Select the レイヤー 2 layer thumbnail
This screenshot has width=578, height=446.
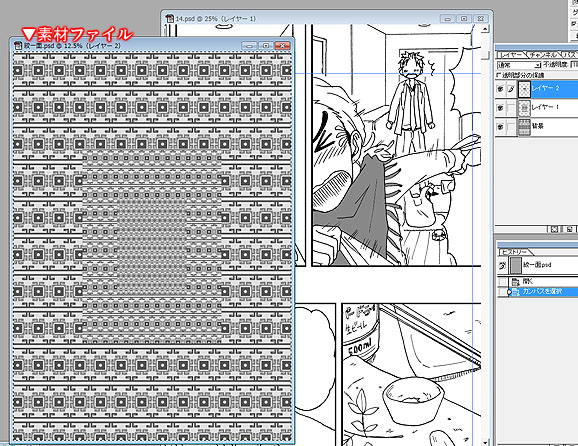pos(524,89)
